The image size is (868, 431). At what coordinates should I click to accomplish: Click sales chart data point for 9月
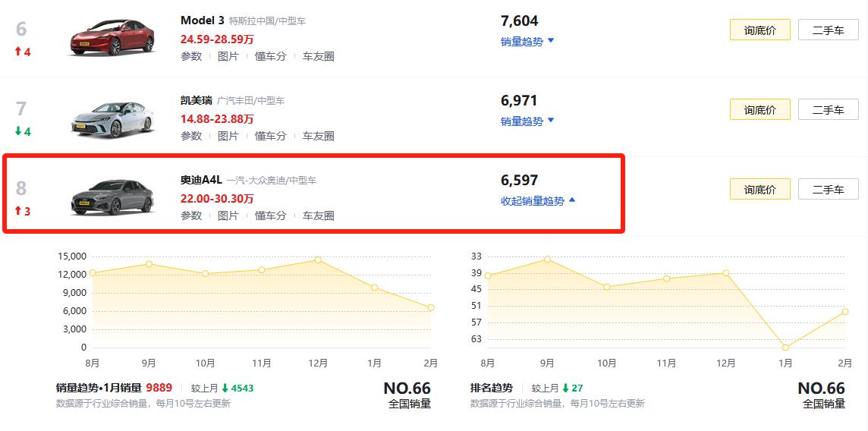(x=149, y=264)
